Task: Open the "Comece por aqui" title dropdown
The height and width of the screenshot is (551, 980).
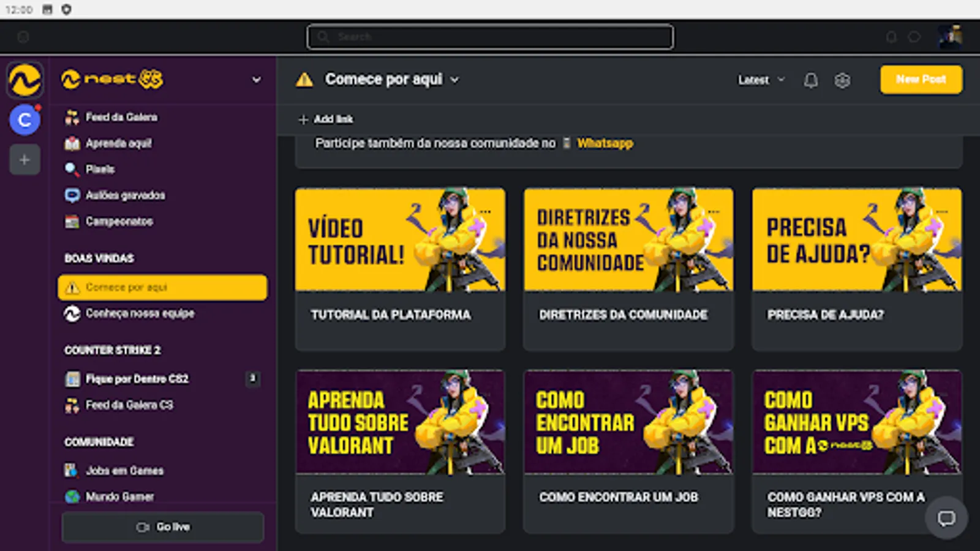Action: 454,80
